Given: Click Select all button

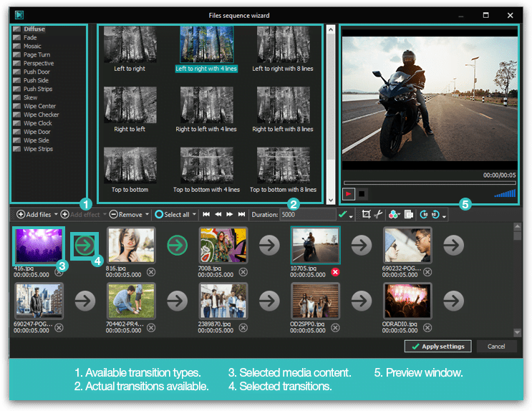Looking at the screenshot, I should click(173, 215).
